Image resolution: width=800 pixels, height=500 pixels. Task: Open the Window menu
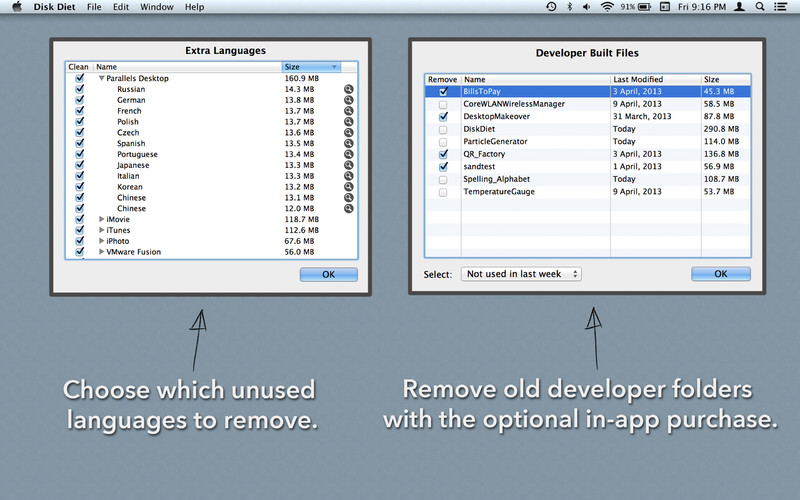[x=157, y=7]
